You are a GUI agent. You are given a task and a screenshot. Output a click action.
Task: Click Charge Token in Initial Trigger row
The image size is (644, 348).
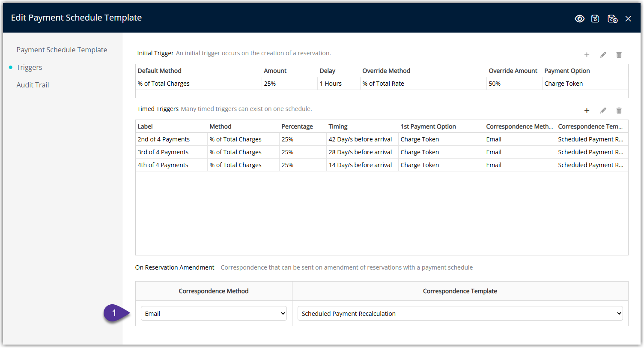point(585,84)
